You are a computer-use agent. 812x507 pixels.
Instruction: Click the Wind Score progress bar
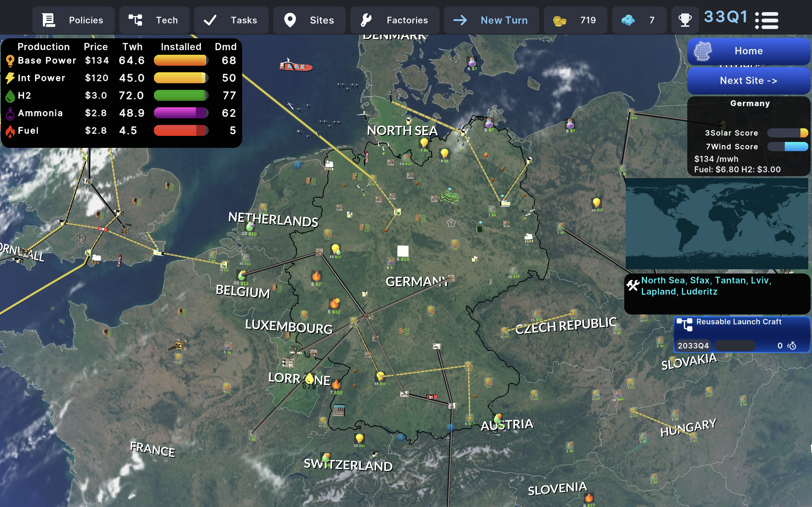[788, 146]
